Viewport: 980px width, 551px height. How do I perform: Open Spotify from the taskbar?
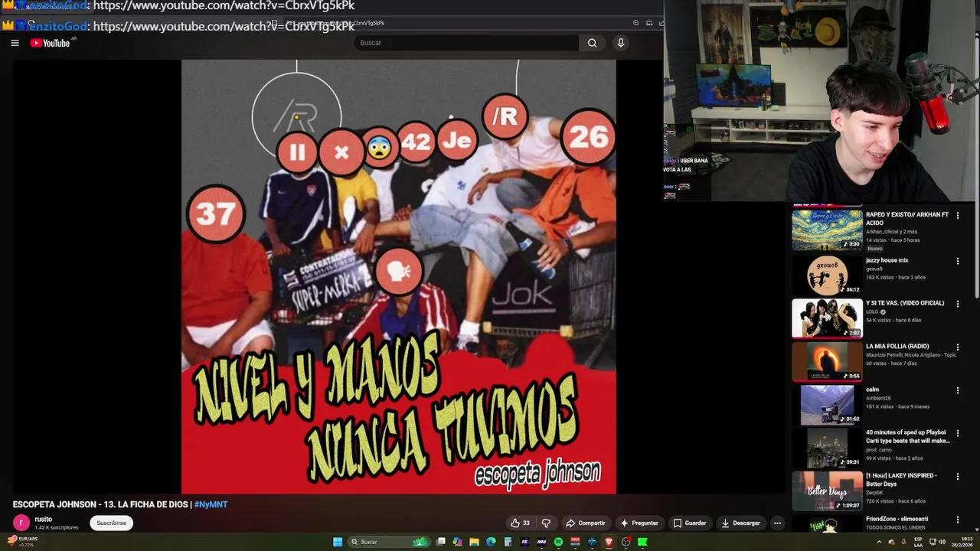558,542
